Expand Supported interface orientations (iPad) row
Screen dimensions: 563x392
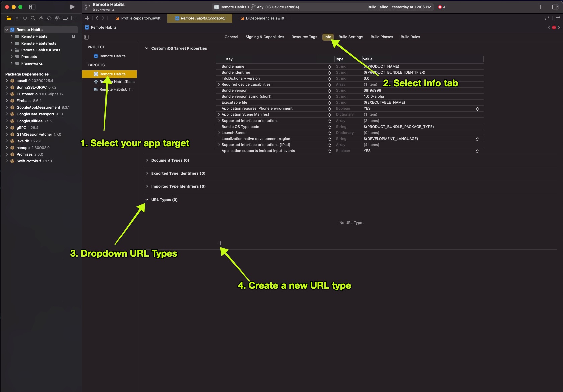[219, 145]
